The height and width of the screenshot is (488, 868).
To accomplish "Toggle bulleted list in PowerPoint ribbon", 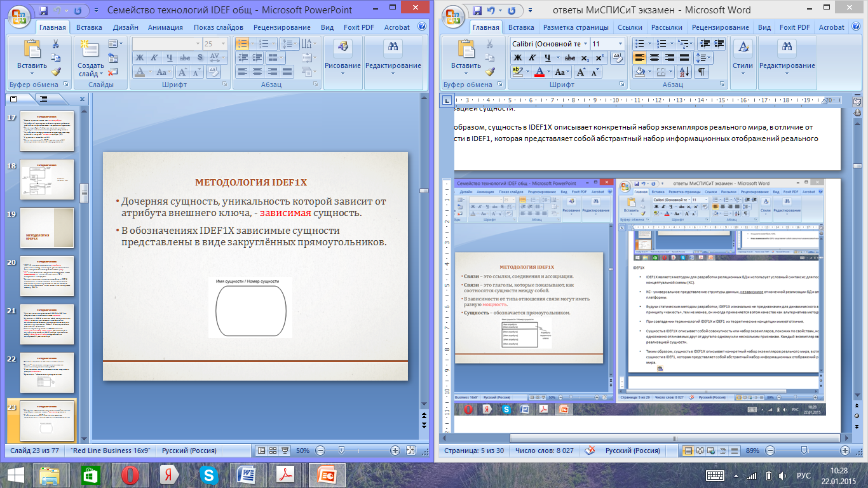I will (242, 44).
